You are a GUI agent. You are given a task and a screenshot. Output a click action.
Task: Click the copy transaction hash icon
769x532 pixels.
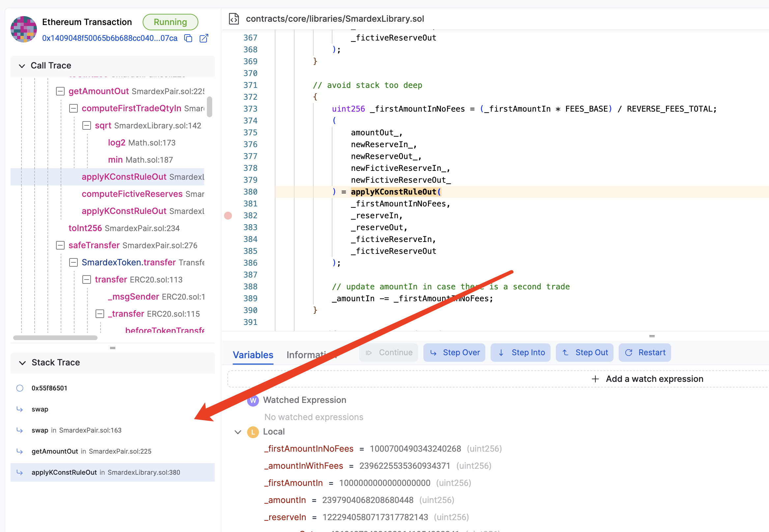188,38
